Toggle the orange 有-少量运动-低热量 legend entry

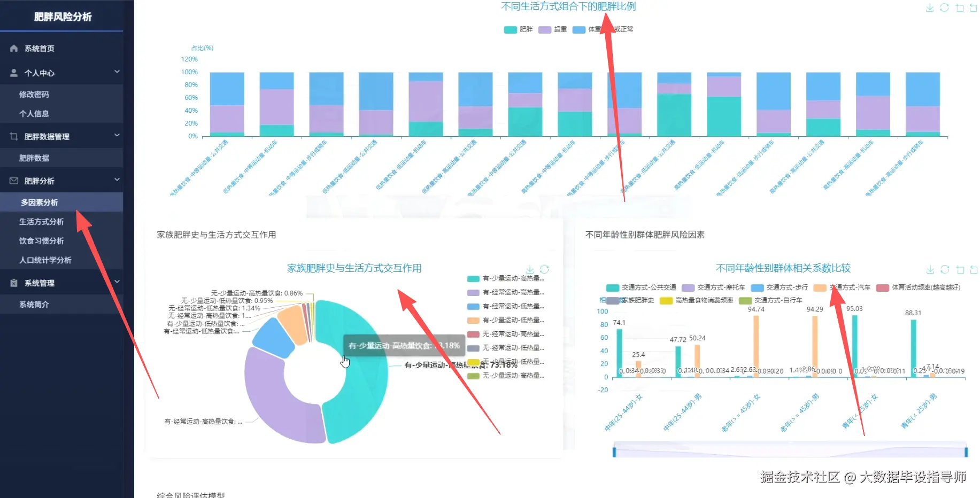point(505,320)
